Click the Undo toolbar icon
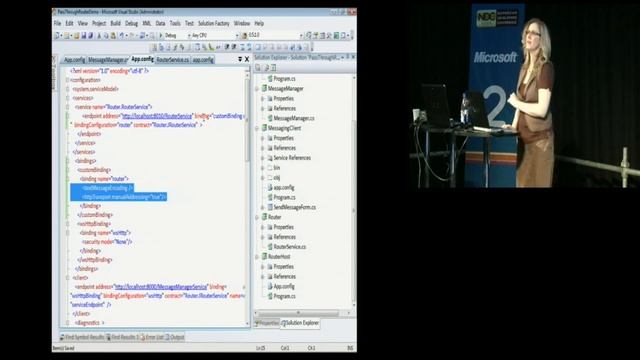Screen dimensions: 640x360 coord(122,36)
